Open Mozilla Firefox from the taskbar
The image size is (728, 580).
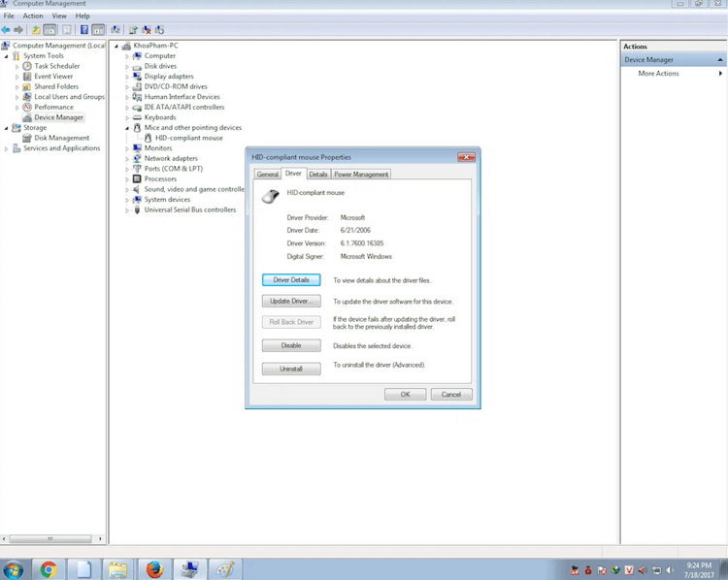pyautogui.click(x=154, y=569)
